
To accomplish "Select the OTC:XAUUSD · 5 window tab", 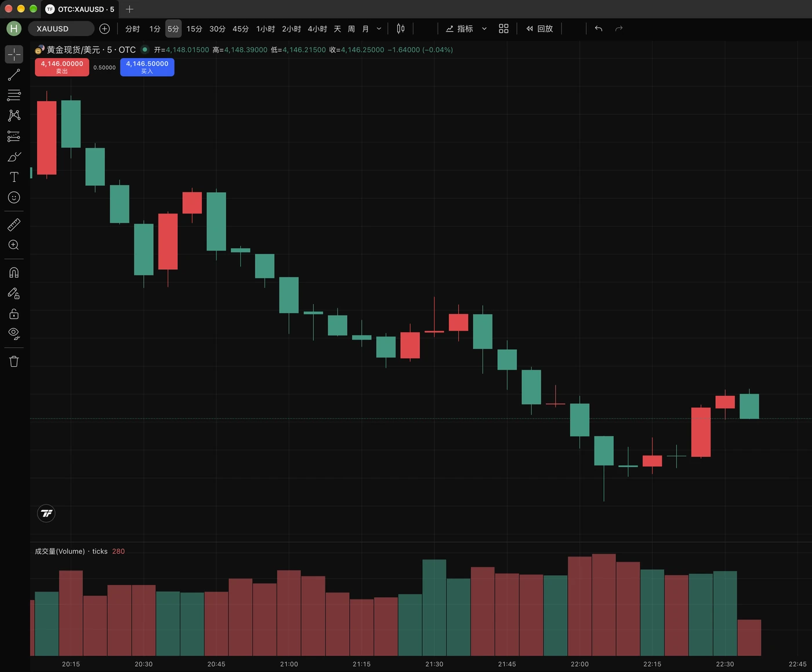I will [80, 9].
